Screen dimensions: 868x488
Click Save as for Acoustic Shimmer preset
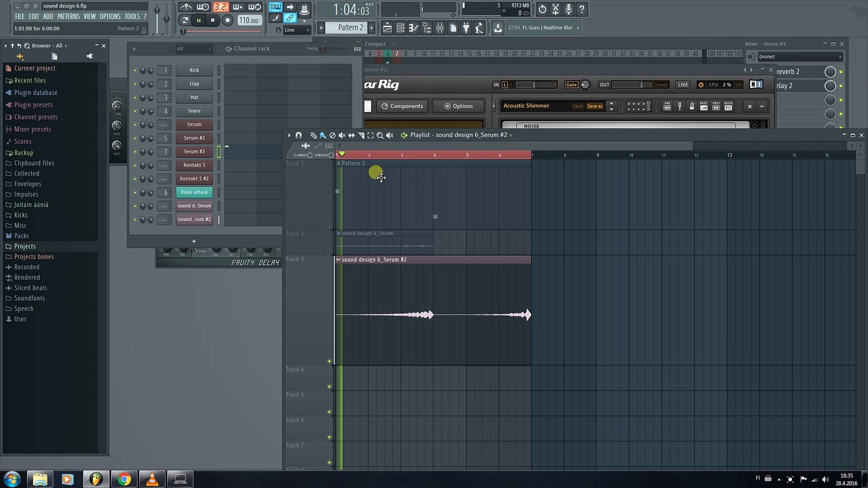pos(595,106)
